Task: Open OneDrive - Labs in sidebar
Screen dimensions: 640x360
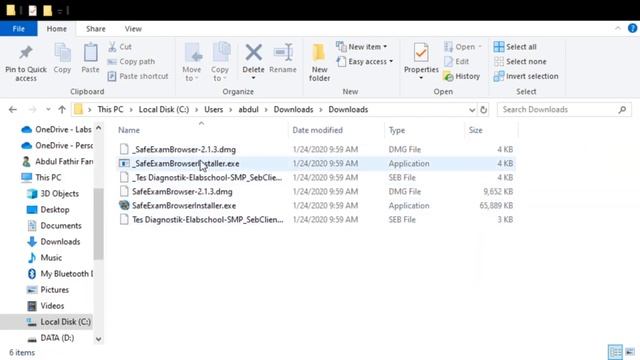Action: coord(56,129)
